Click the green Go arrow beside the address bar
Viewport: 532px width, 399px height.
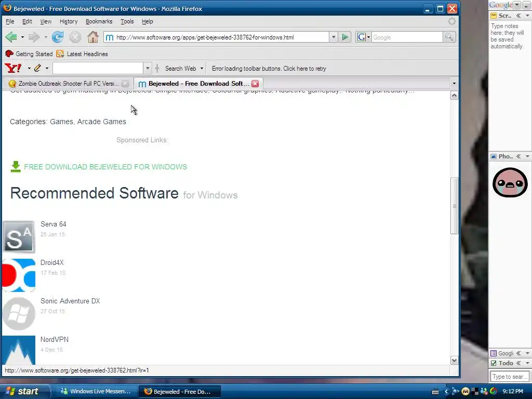coord(345,37)
